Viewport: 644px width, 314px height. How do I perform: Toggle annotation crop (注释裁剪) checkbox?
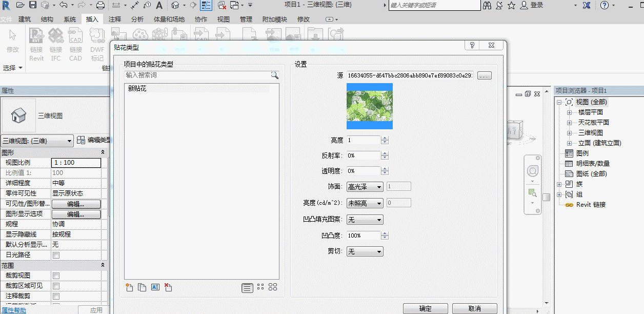click(56, 296)
